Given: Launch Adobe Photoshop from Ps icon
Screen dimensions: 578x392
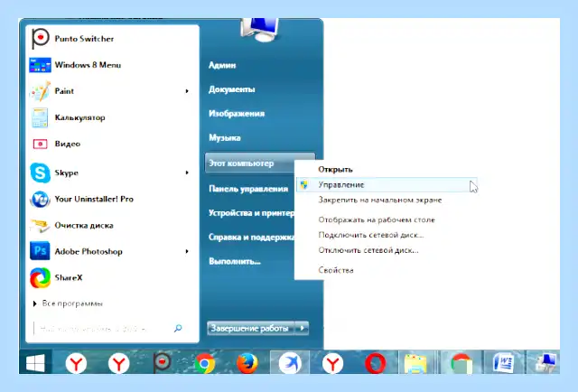Looking at the screenshot, I should click(x=40, y=251).
